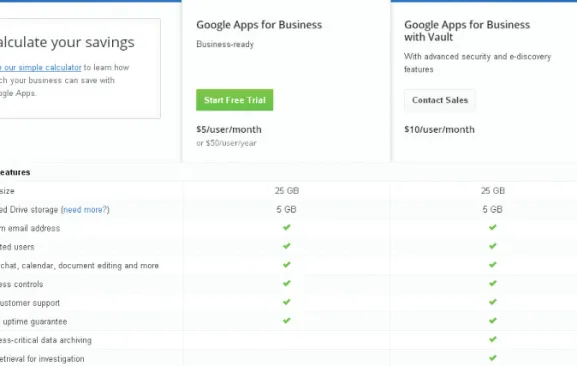Click Business checkmark for uptime guarantee row
Viewport: 577px width, 366px height.
287,321
